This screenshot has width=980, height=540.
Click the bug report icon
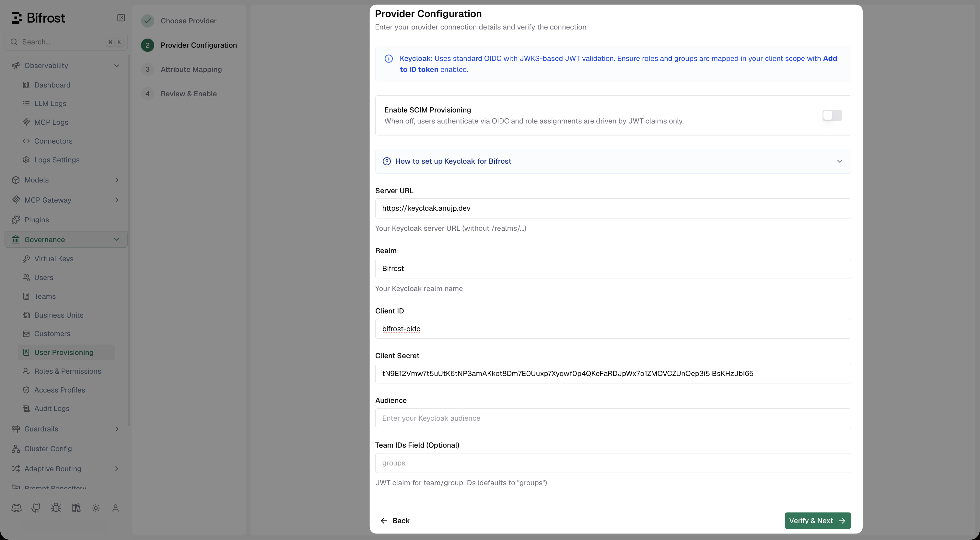click(56, 508)
